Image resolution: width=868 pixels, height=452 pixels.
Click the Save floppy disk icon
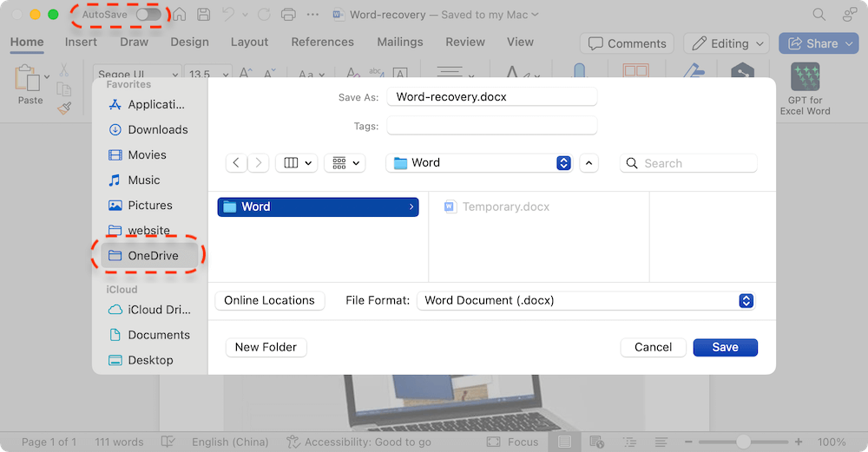204,15
